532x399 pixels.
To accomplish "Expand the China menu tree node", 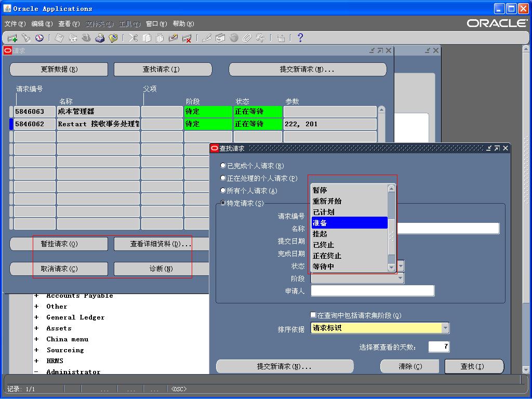I will coord(36,339).
